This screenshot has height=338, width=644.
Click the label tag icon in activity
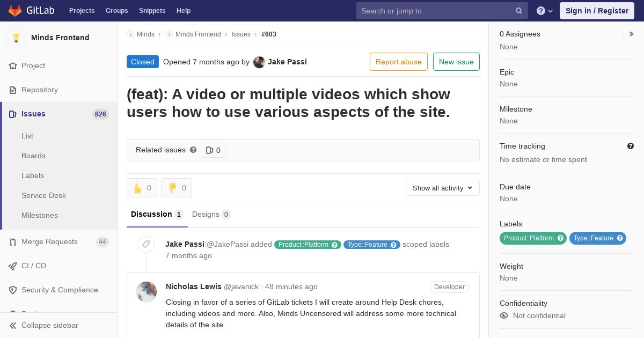pyautogui.click(x=146, y=244)
